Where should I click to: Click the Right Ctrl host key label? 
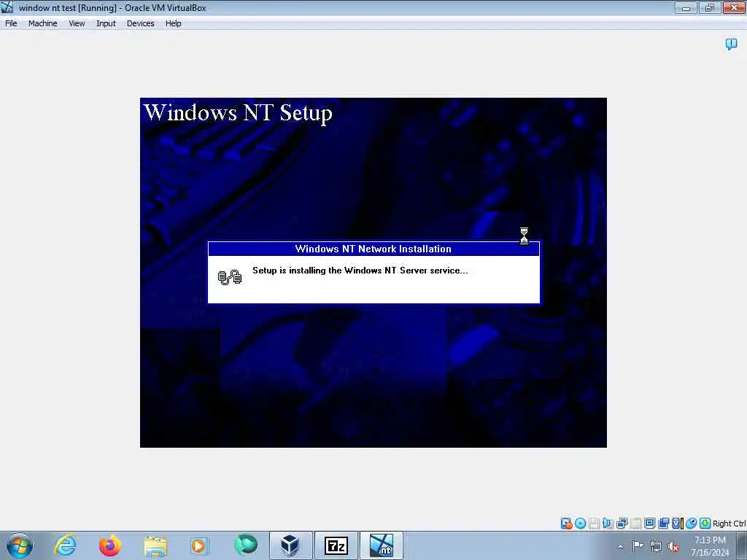click(729, 524)
